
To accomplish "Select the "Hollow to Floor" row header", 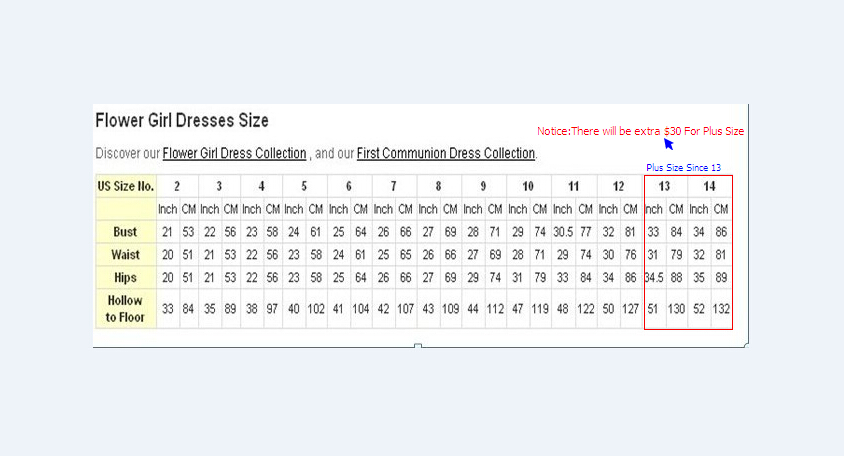I will click(x=126, y=309).
